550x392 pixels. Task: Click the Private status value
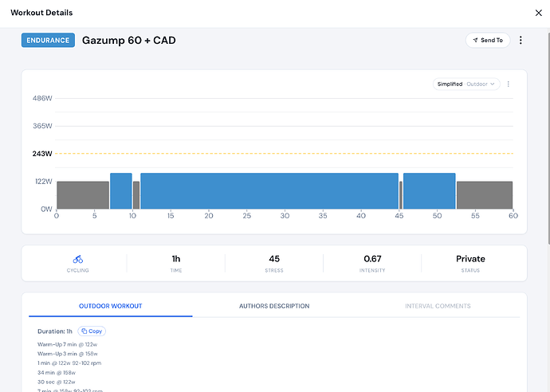click(x=470, y=259)
